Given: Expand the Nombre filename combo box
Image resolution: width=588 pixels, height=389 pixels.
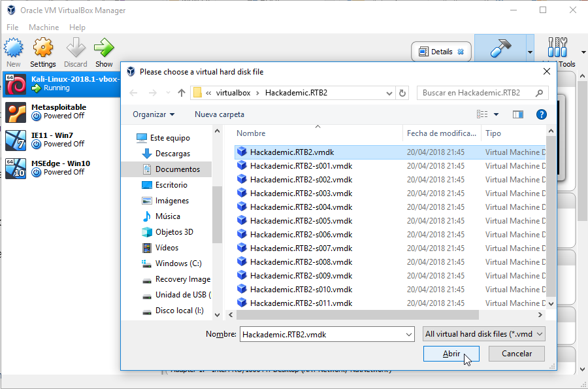Looking at the screenshot, I should tap(409, 334).
